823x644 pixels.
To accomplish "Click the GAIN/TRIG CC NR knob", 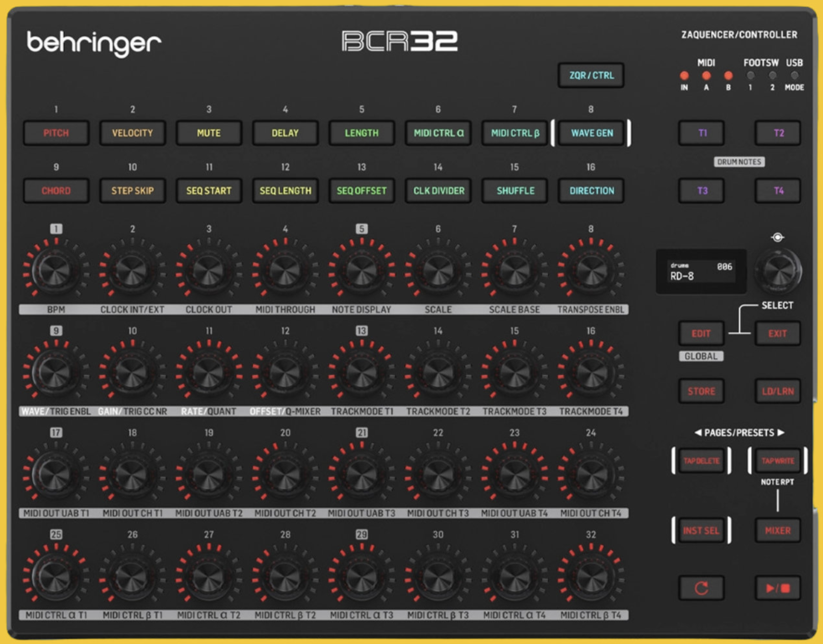I will pyautogui.click(x=132, y=372).
